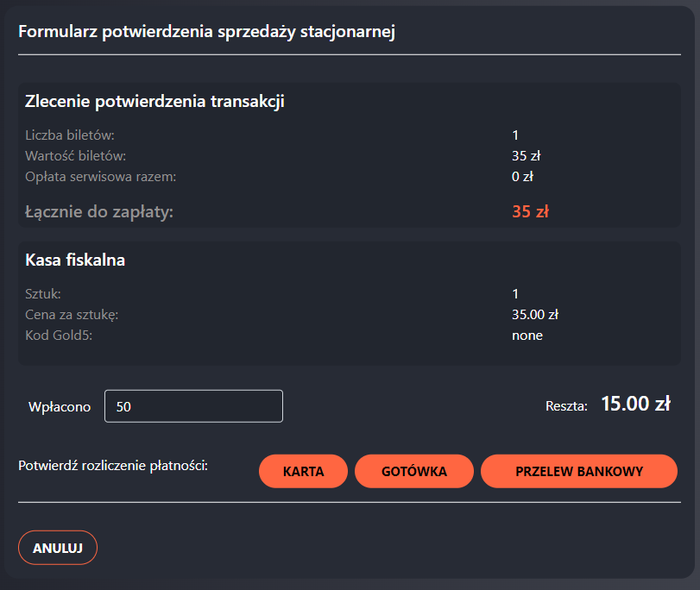Click 'Zlecenie potwierdzenia transakcji' section heading
700x590 pixels.
point(155,102)
